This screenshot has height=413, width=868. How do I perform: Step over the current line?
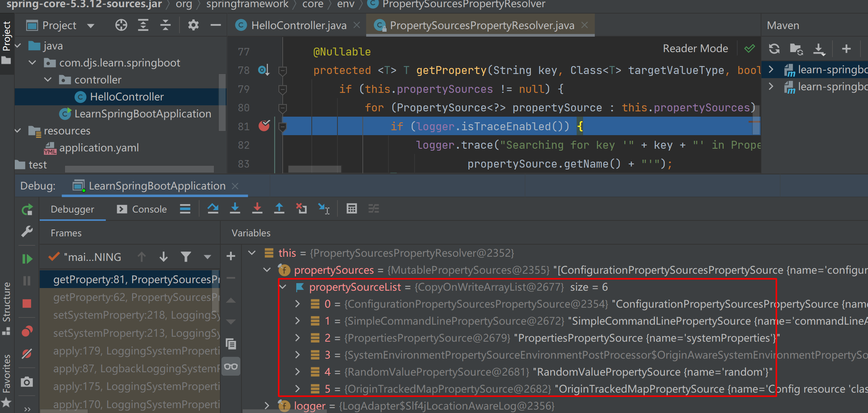213,208
